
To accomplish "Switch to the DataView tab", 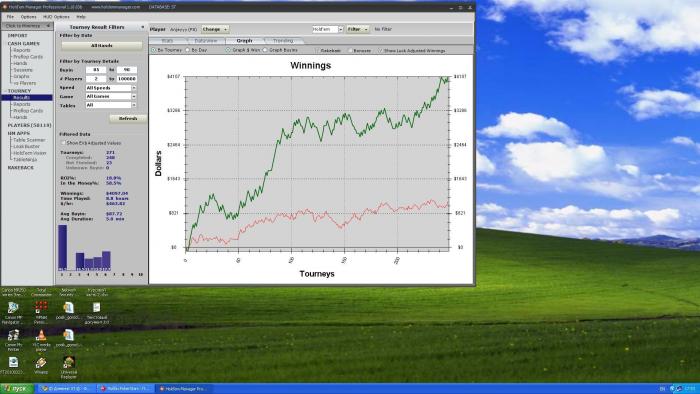I will pyautogui.click(x=206, y=41).
